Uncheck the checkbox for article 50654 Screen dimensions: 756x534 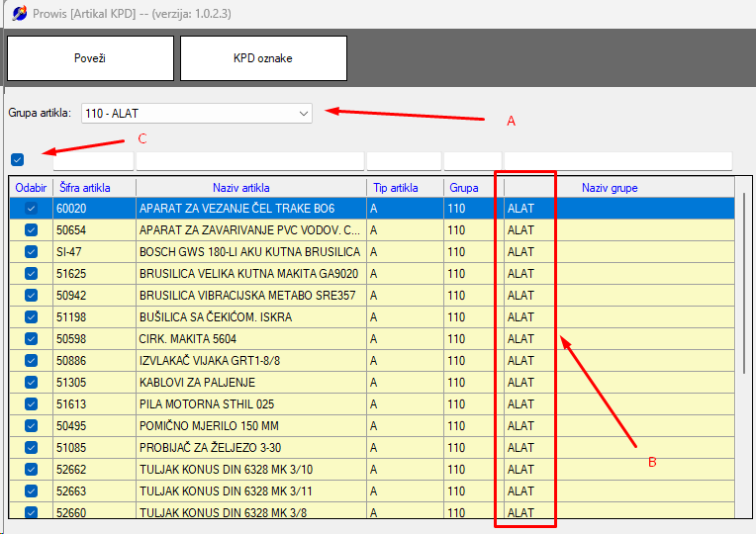point(32,230)
